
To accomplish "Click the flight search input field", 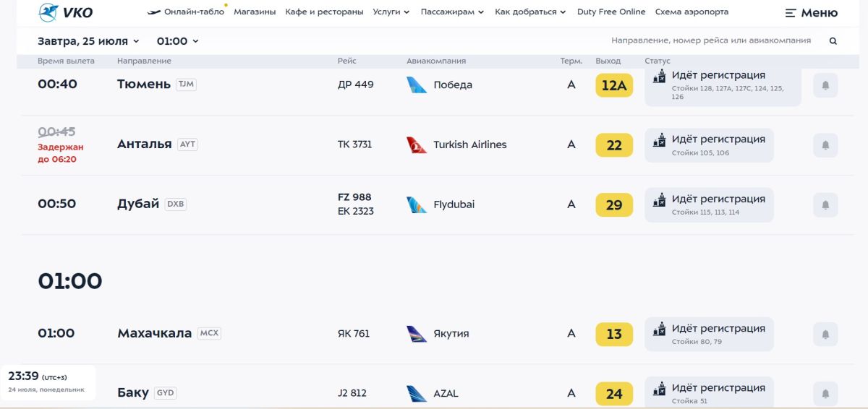I will pyautogui.click(x=711, y=40).
